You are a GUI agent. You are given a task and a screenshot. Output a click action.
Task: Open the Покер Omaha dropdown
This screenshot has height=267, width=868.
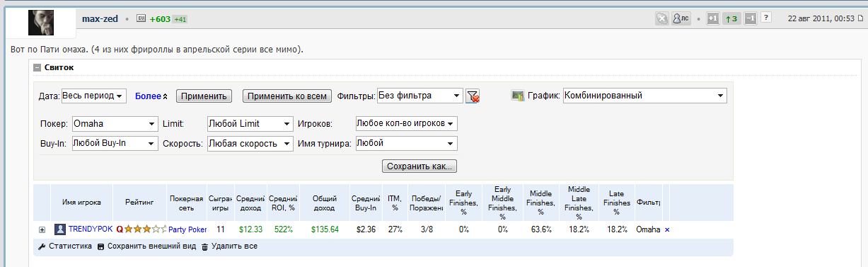pyautogui.click(x=115, y=124)
